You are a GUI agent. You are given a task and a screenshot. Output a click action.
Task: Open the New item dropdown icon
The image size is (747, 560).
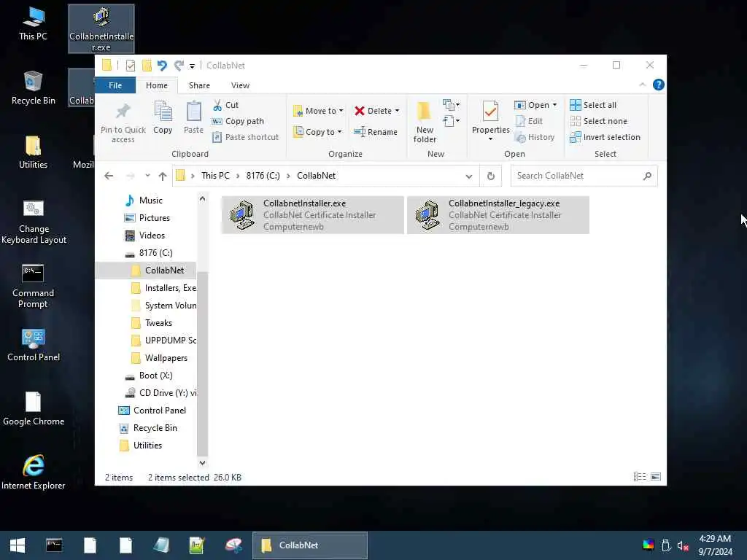(x=451, y=104)
